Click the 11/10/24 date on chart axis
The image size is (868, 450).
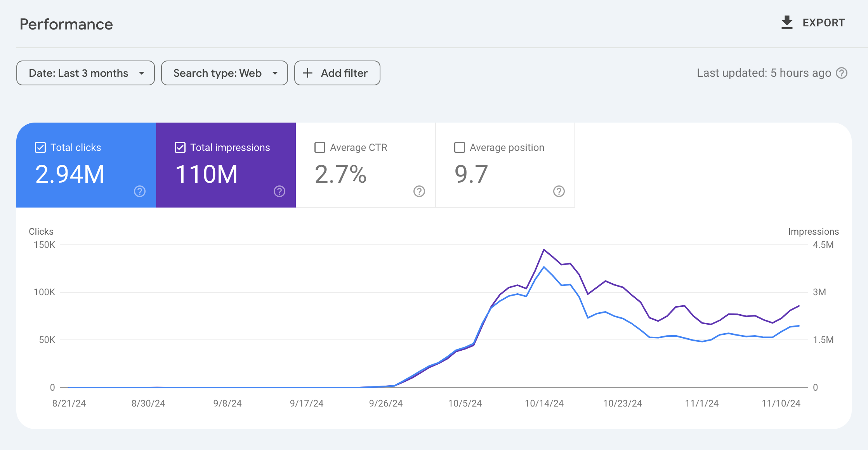781,403
